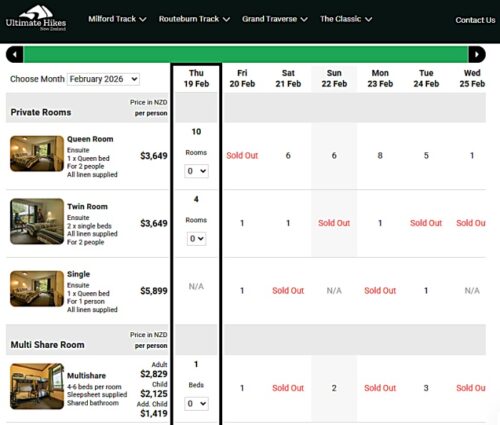Screen dimensions: 500x425
Task: Click Single Sold Out on Mon
Action: click(380, 291)
